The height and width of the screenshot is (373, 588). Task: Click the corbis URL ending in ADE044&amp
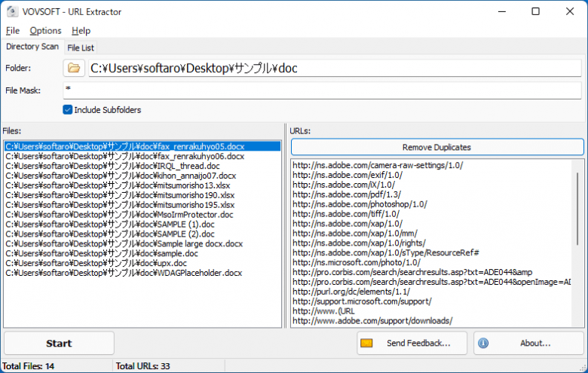coord(412,272)
